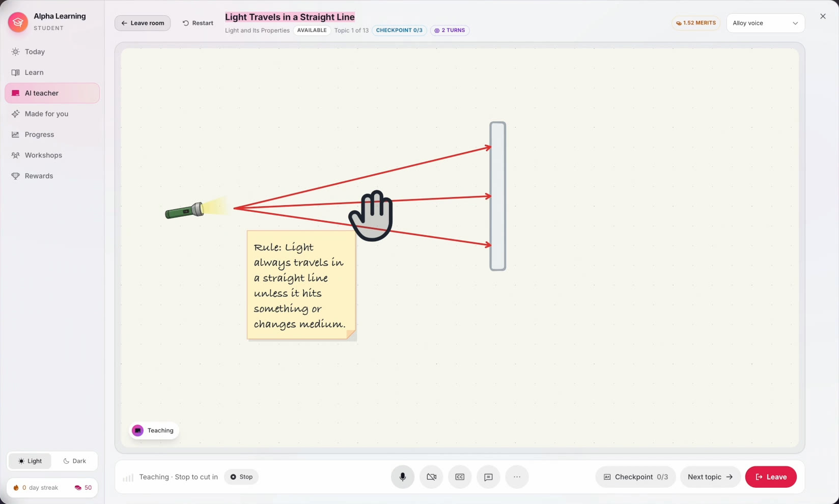Click the lesson title Light Travels heading
Screen dimensions: 839x504
point(290,17)
